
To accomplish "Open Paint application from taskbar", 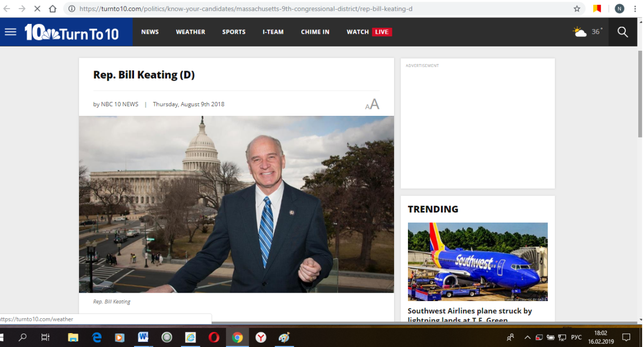I will pyautogui.click(x=284, y=337).
